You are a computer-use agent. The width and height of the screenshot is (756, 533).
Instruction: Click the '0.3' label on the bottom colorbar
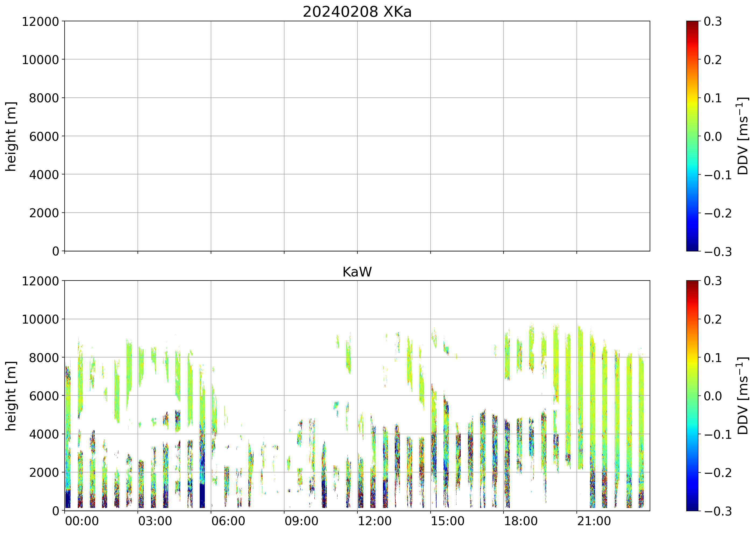click(x=713, y=281)
